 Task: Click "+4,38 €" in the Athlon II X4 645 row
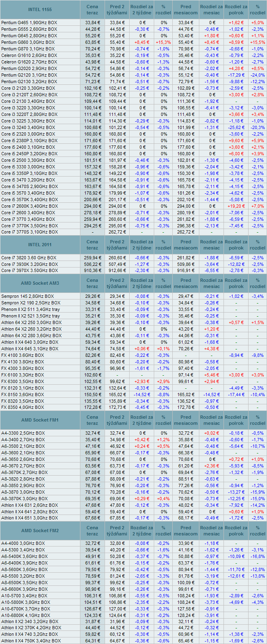(212, 349)
